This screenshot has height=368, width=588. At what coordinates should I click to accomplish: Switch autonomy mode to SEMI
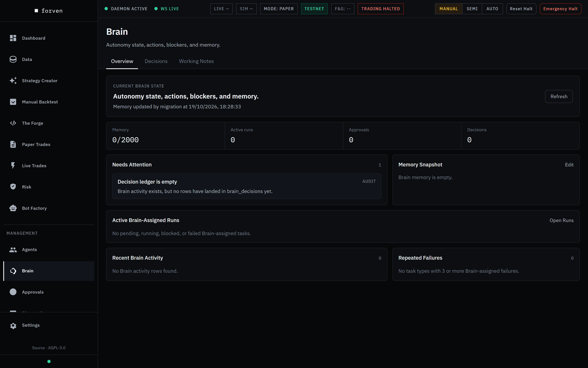tap(472, 9)
